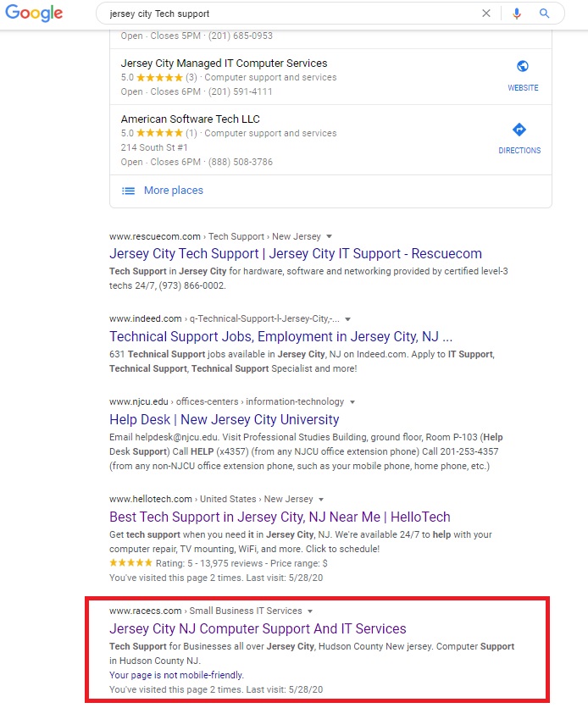Go to Google home via the logo

point(34,13)
